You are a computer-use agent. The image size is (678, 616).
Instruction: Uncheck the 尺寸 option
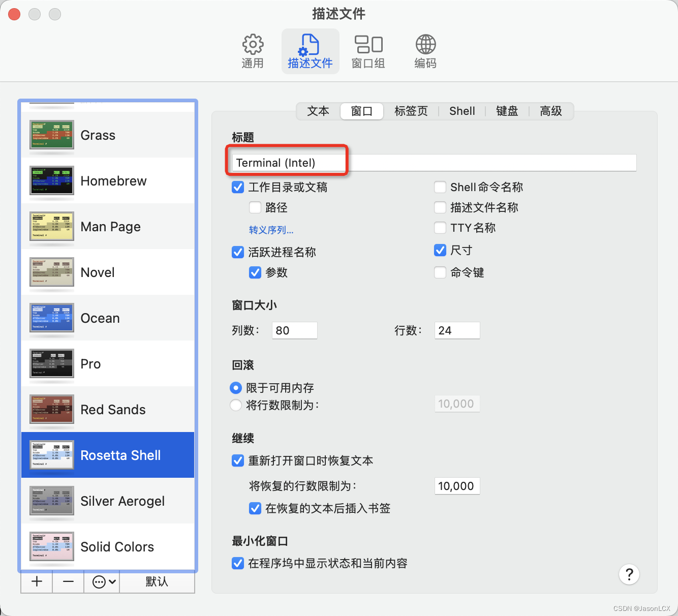coord(440,250)
